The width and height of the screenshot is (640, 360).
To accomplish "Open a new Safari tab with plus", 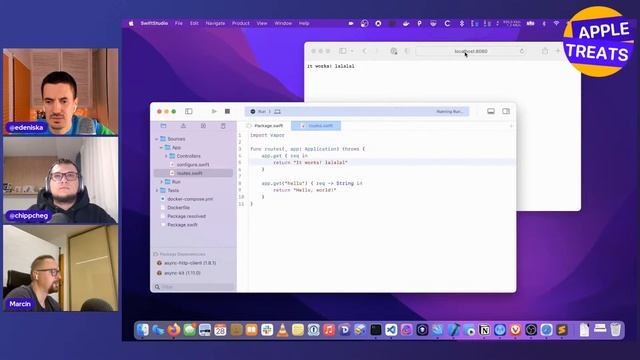I will click(558, 51).
